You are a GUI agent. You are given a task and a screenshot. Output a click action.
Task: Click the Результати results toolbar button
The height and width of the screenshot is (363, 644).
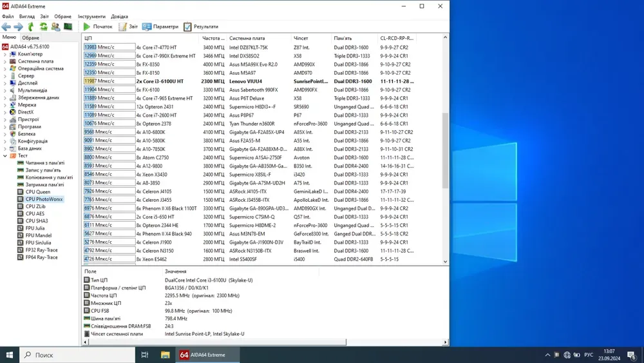(201, 26)
